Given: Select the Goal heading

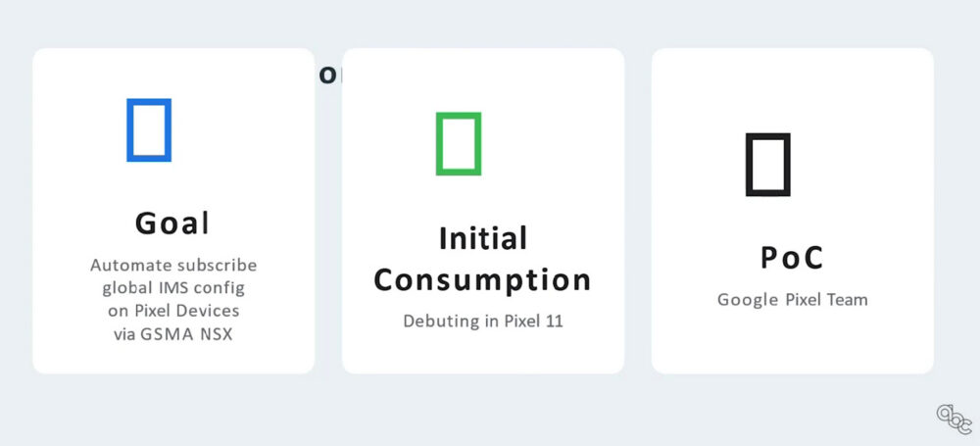Looking at the screenshot, I should tap(172, 223).
